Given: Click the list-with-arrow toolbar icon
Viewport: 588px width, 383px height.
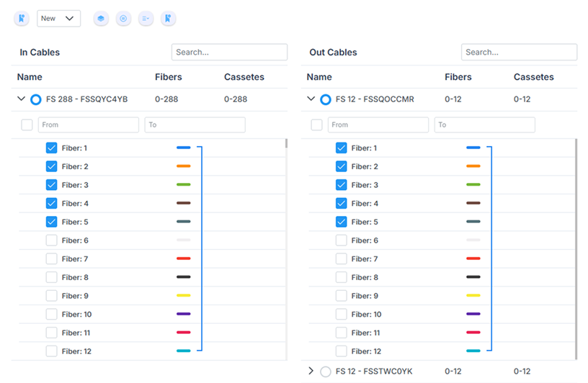Looking at the screenshot, I should point(146,19).
